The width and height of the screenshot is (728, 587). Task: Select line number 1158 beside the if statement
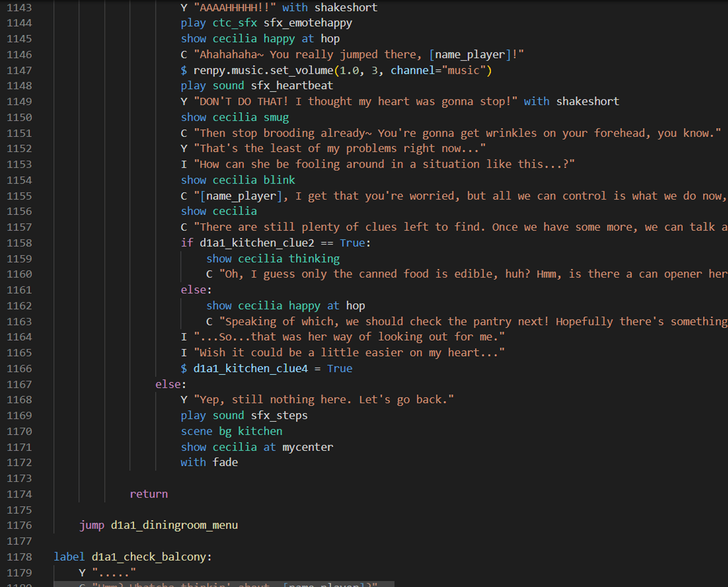(19, 243)
